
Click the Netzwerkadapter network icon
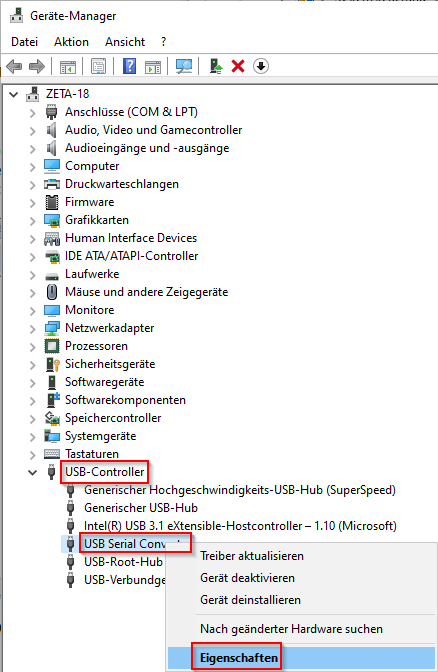click(x=52, y=328)
